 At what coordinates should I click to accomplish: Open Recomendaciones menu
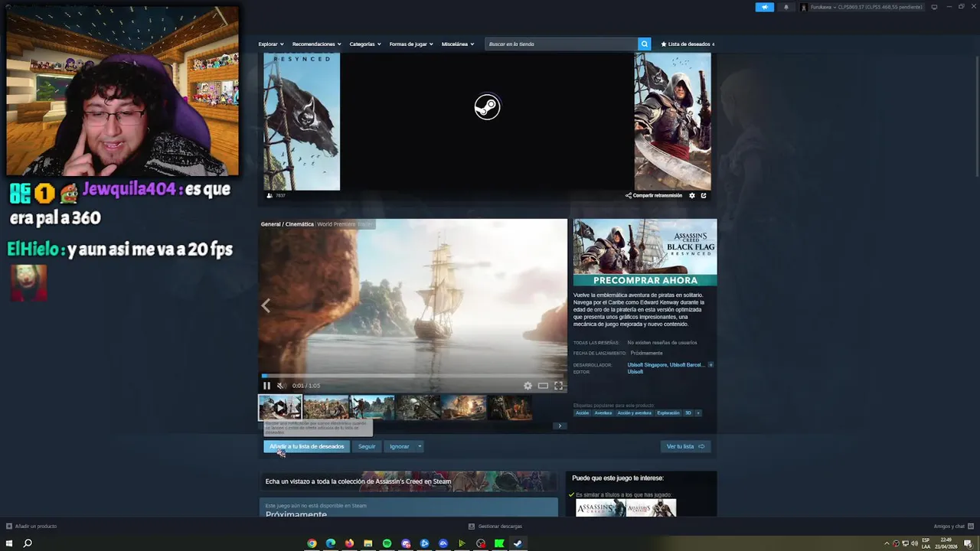point(316,44)
